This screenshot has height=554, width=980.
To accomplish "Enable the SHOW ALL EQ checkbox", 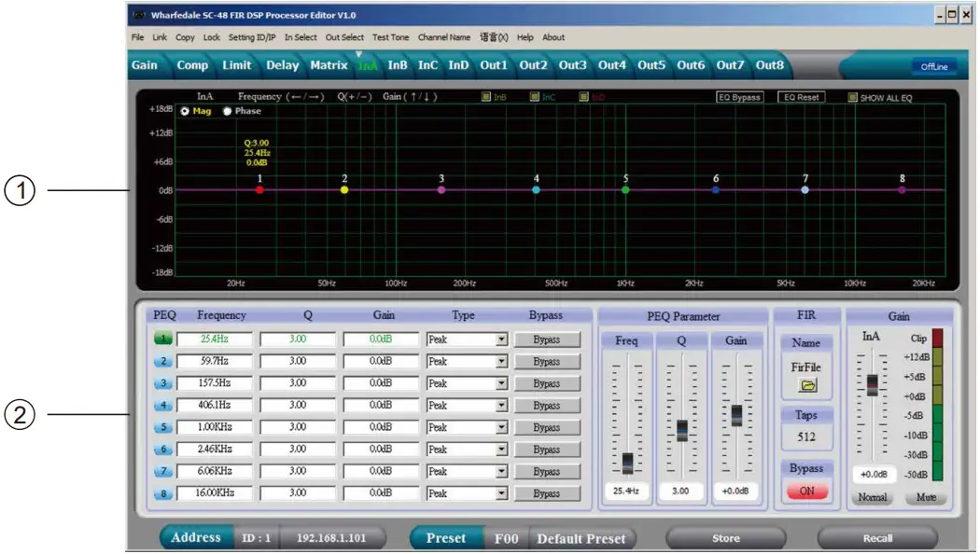I will [853, 97].
